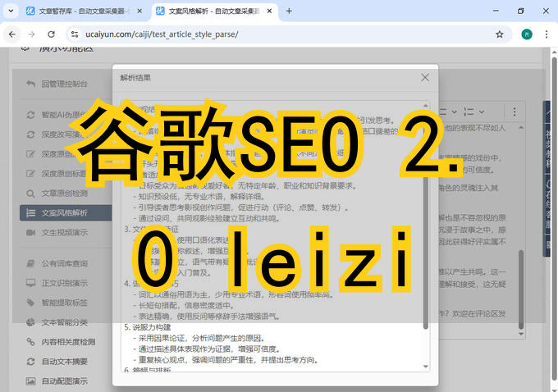The height and width of the screenshot is (392, 558).
Task: Bookmark this page with the star
Action: (500, 34)
